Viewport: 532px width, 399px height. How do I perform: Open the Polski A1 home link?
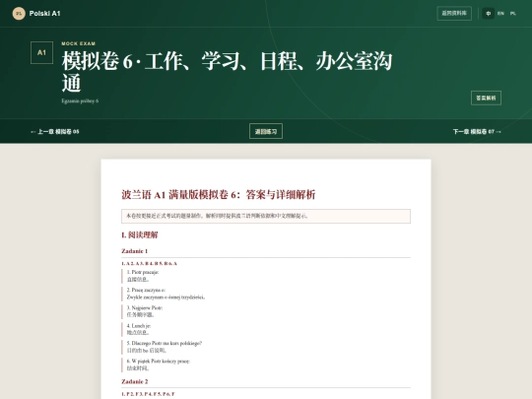(36, 14)
